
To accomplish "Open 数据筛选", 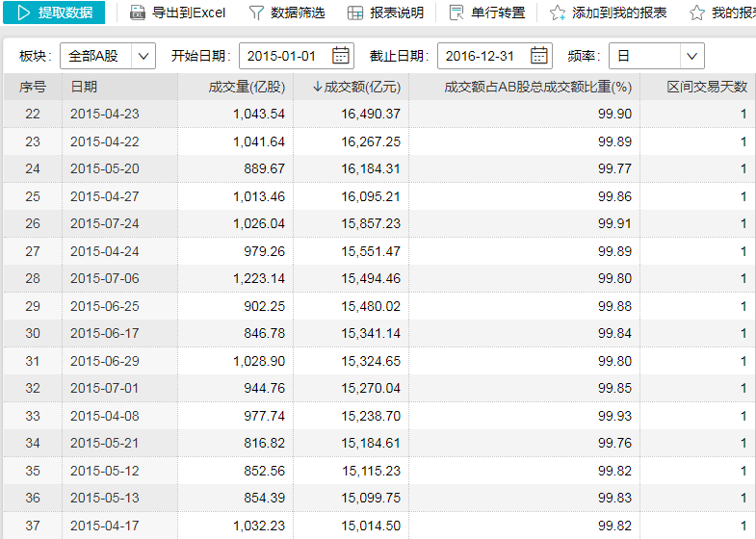I will point(287,13).
